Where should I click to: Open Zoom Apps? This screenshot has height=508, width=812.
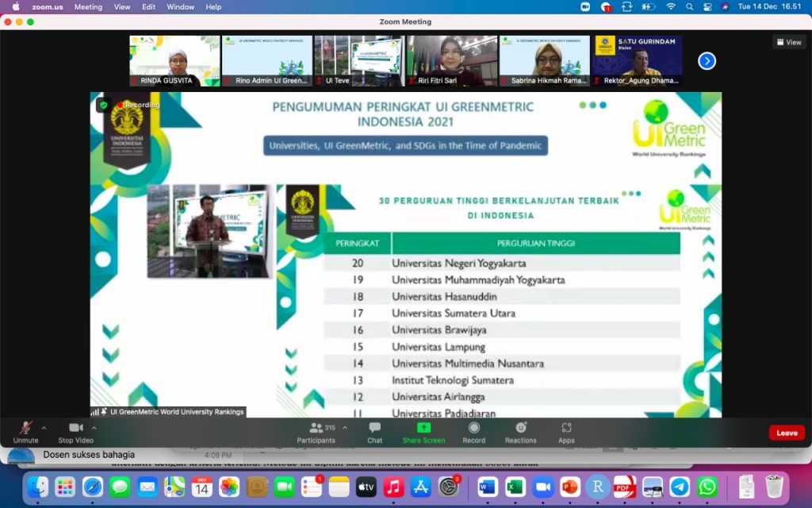tap(566, 433)
